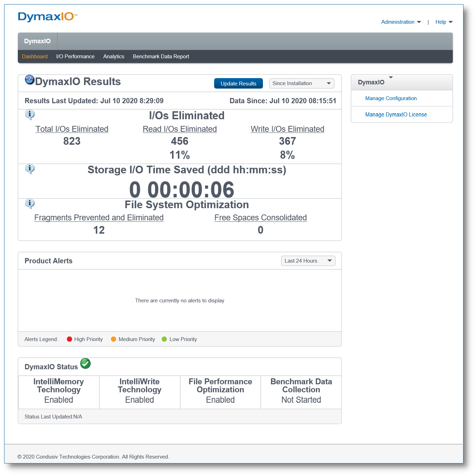Collapse the DymaxIO side panel arrow

391,77
